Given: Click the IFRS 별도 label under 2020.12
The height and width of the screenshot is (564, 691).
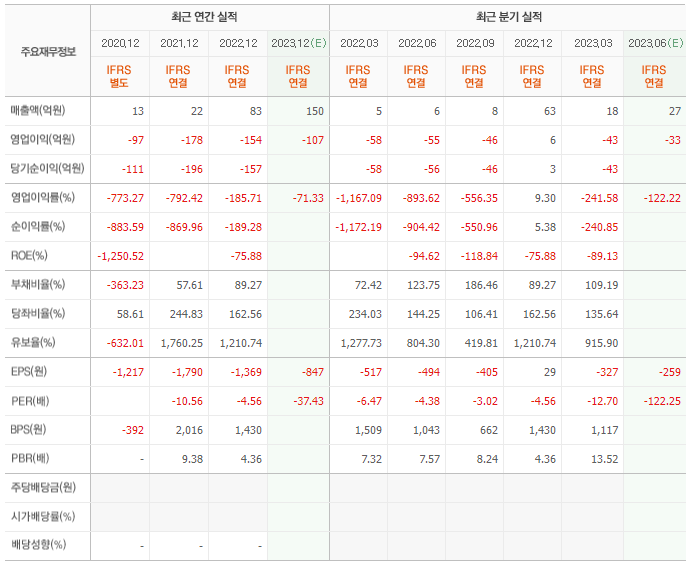Looking at the screenshot, I should (x=119, y=76).
